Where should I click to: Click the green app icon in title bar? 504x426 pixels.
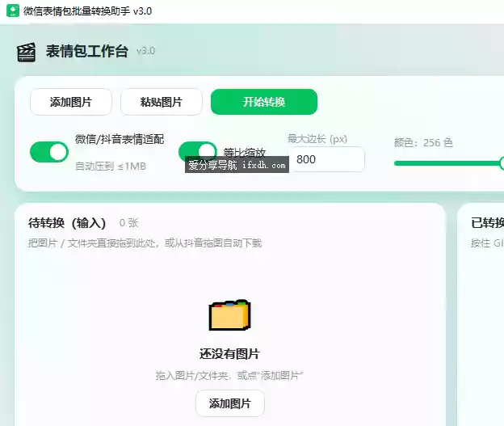click(x=13, y=11)
